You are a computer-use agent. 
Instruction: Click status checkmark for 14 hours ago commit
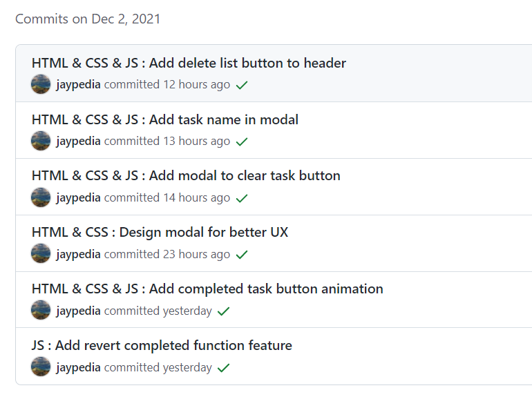(x=242, y=198)
